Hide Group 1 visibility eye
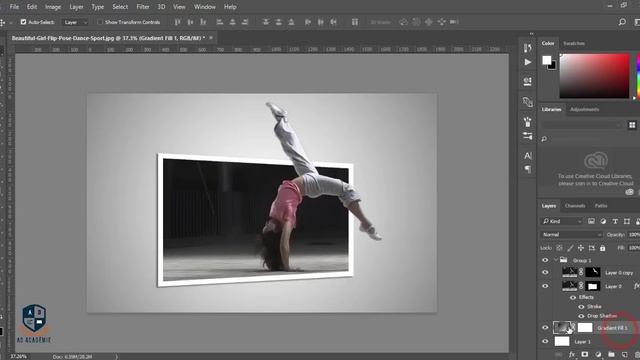This screenshot has width=640, height=360. [545, 260]
